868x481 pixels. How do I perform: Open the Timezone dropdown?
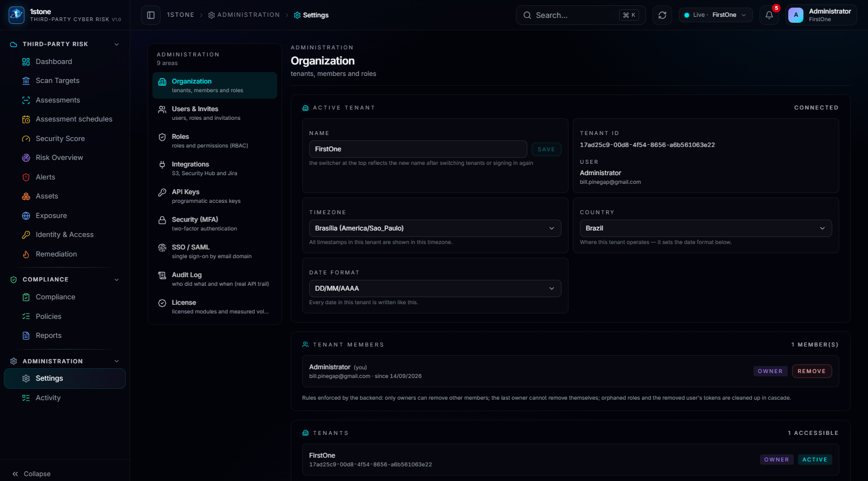[435, 228]
